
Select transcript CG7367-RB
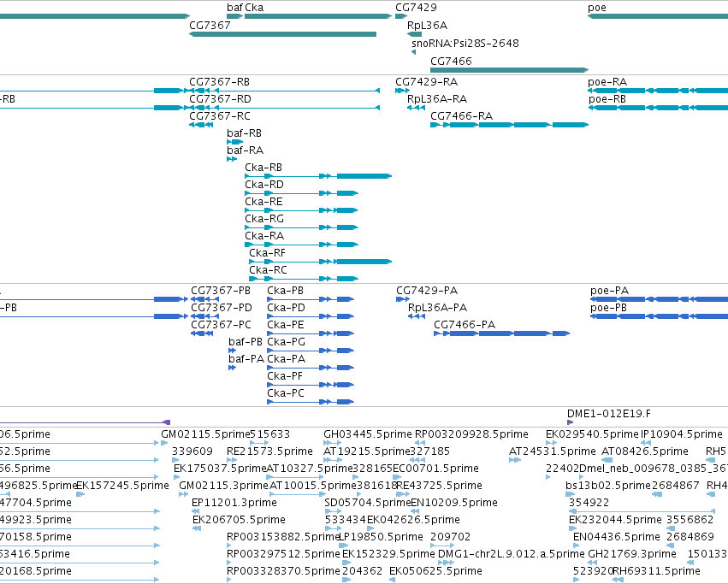tap(284, 91)
